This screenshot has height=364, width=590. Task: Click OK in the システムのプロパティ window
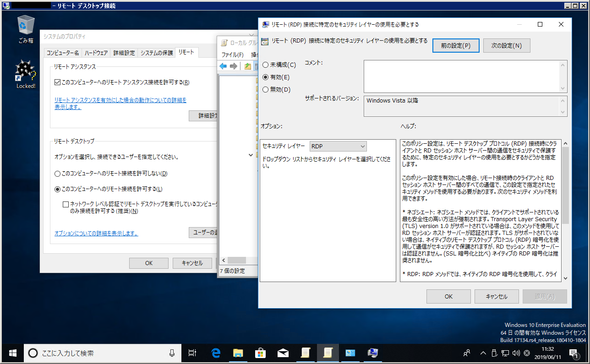[149, 263]
